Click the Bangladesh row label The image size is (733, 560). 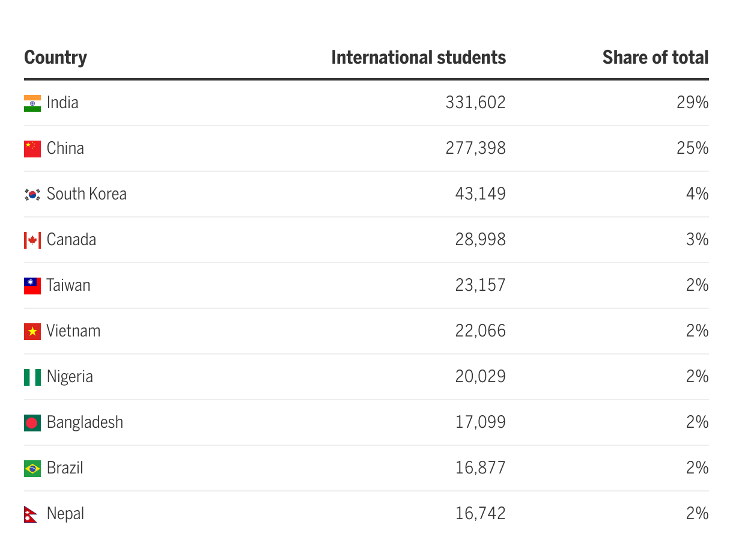(85, 422)
